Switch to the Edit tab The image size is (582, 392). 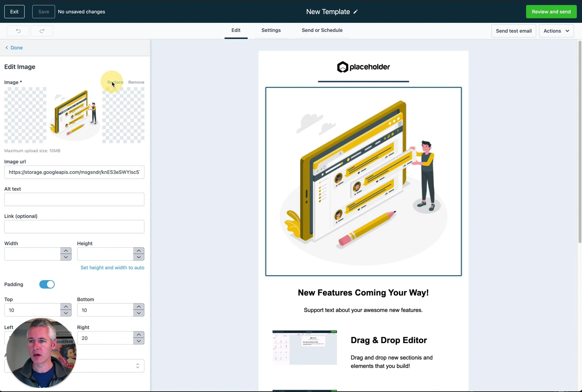pos(236,30)
